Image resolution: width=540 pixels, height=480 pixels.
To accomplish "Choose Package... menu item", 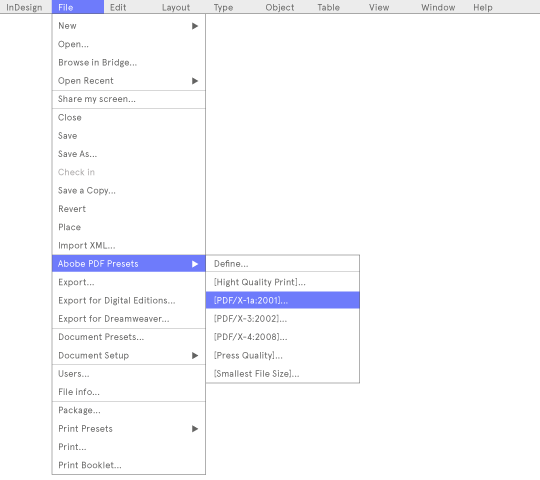I will click(x=129, y=410).
